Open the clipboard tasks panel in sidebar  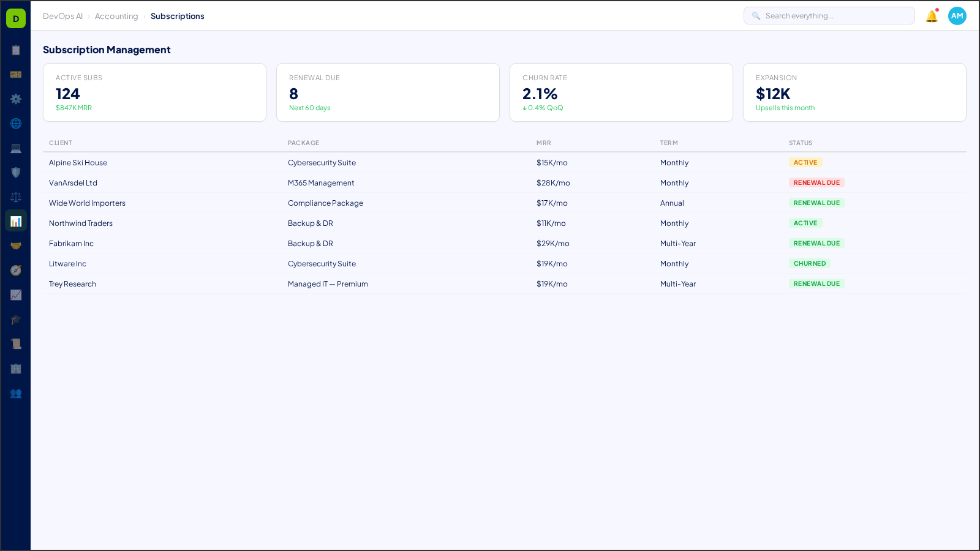coord(15,50)
